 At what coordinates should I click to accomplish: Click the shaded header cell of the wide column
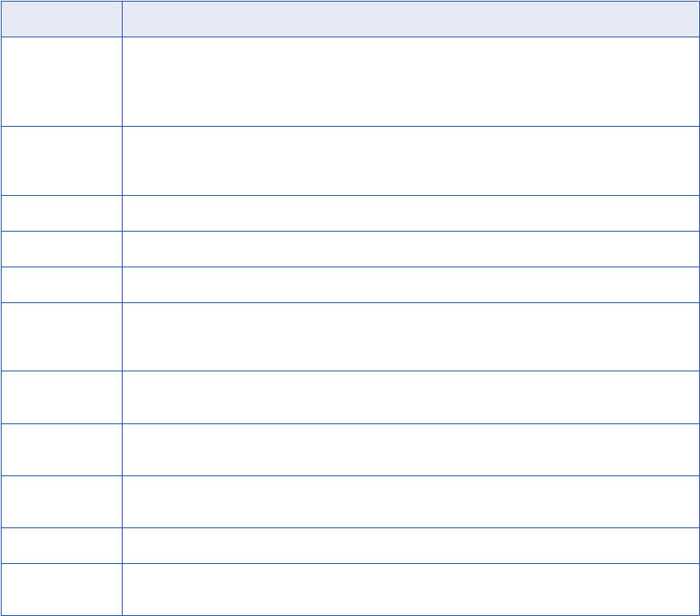(x=410, y=19)
